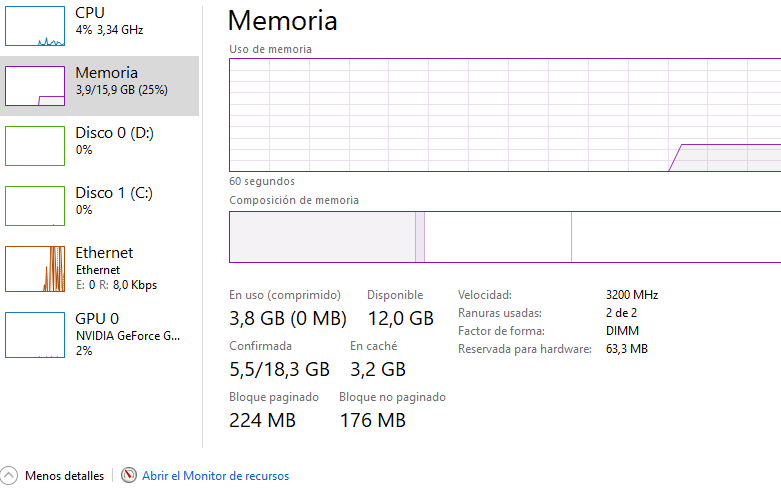Select the GPU 0 NVIDIA GeForce entry
The width and height of the screenshot is (781, 492).
click(100, 335)
